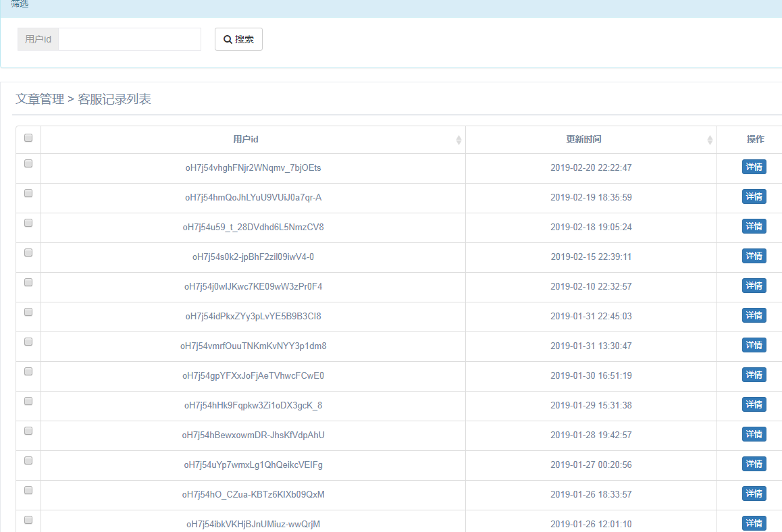
Task: Open 详情 for record updated 2019-02-20 22:22:47
Action: 754,167
